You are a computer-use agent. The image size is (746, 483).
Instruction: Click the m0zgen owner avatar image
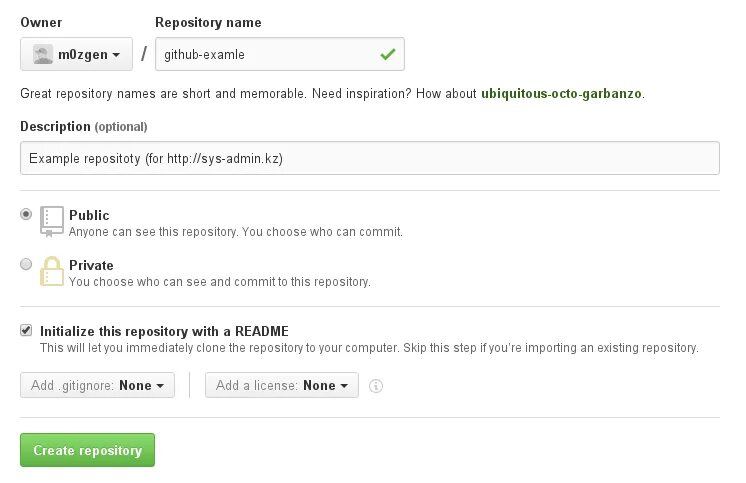click(x=43, y=54)
